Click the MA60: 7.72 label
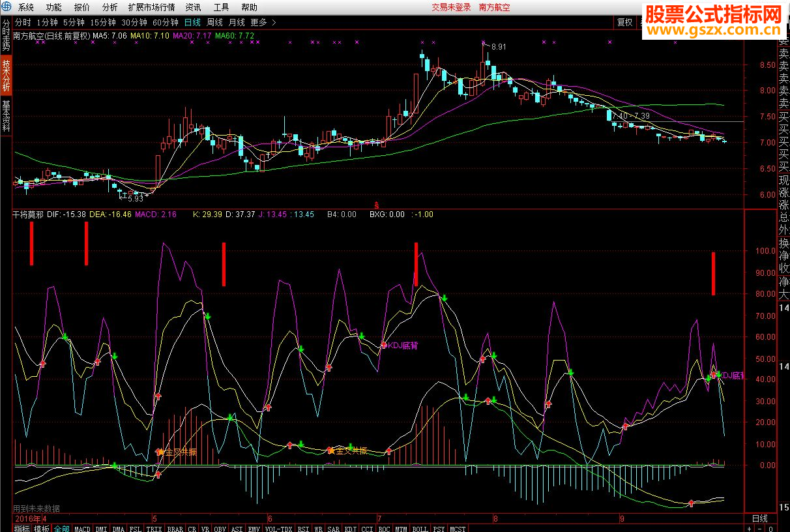This screenshot has width=790, height=532. pyautogui.click(x=235, y=35)
